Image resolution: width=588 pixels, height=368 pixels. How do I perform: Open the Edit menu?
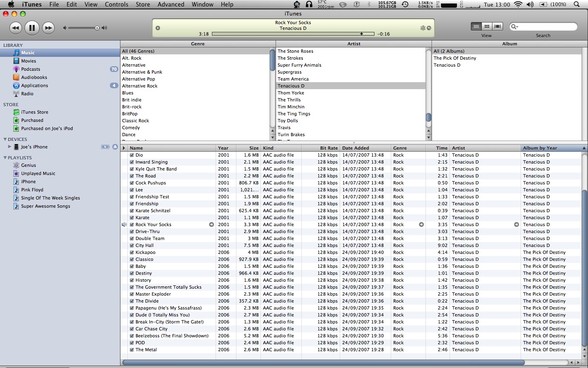pyautogui.click(x=72, y=4)
